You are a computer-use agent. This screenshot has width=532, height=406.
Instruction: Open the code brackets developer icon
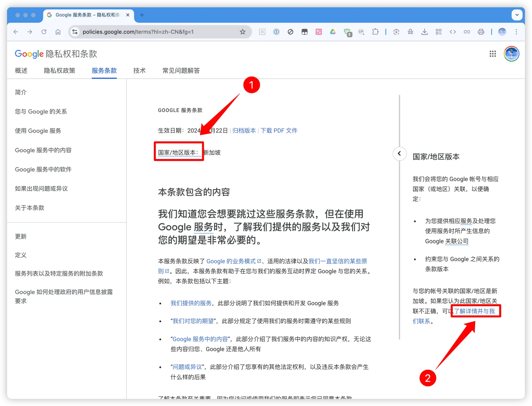click(453, 32)
